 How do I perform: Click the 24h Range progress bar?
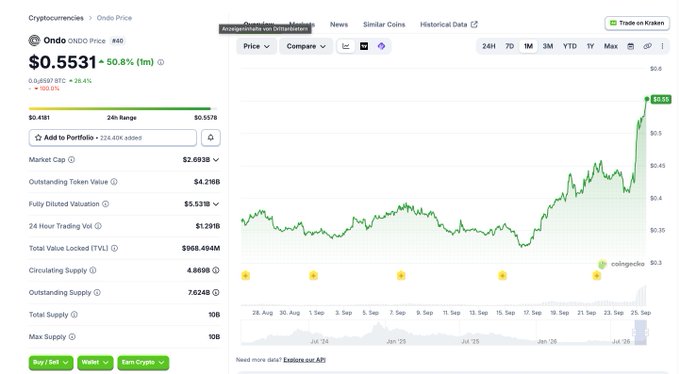pos(123,108)
